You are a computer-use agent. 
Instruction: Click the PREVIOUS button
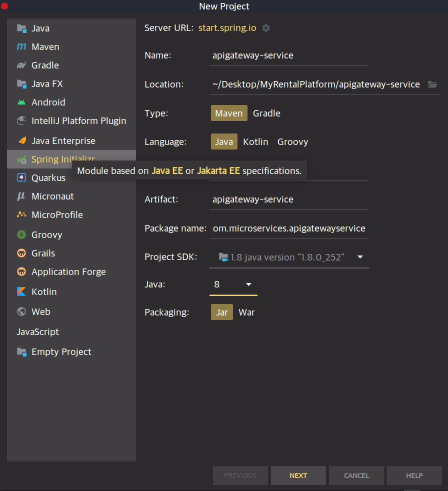click(240, 475)
